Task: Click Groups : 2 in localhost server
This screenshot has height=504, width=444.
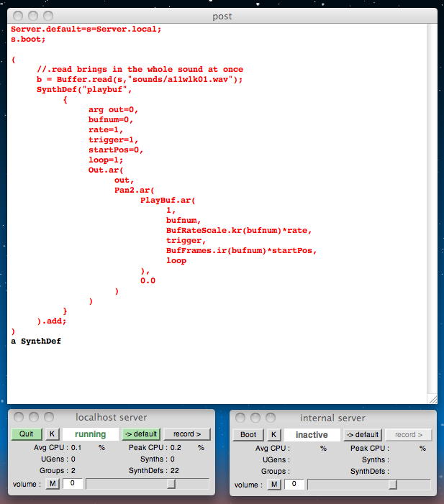Action: (58, 470)
